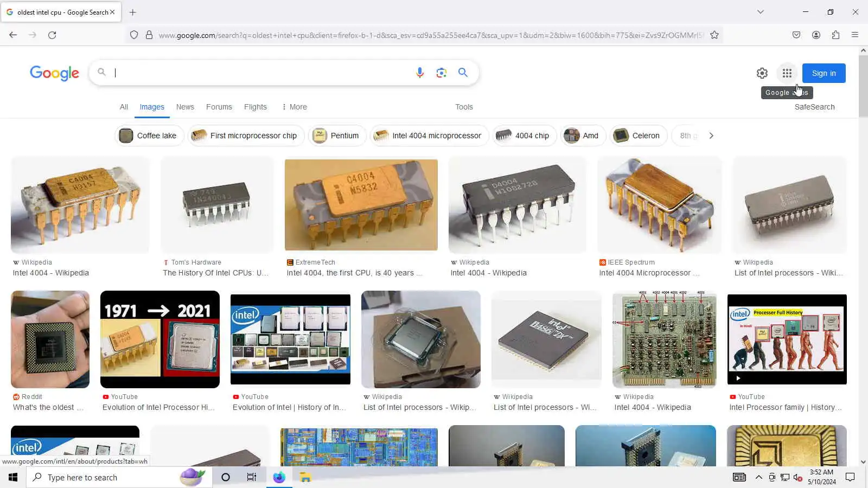
Task: Show hidden system tray icons
Action: (758, 477)
